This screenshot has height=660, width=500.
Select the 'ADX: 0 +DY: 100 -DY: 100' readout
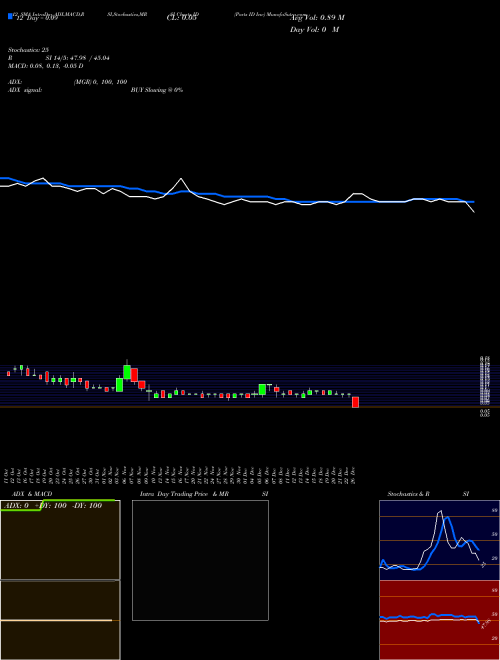click(52, 506)
